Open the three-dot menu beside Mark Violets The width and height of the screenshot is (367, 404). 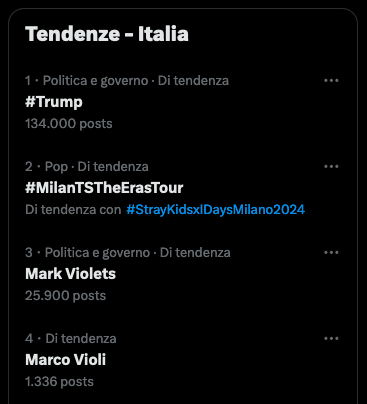pyautogui.click(x=331, y=252)
